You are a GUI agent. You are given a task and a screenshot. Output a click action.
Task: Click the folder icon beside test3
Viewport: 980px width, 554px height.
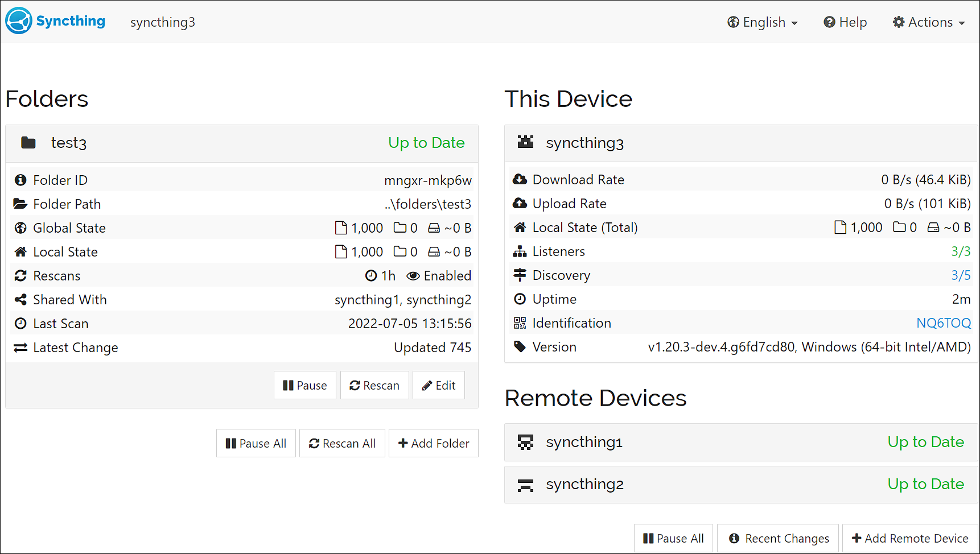pos(28,142)
